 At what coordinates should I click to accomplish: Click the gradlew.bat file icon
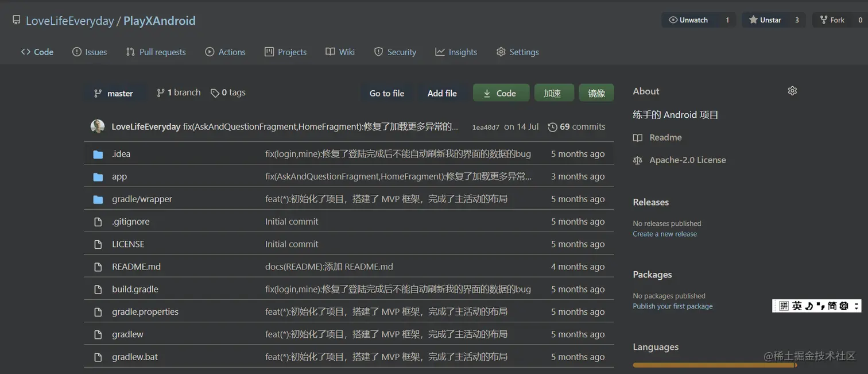coord(98,357)
